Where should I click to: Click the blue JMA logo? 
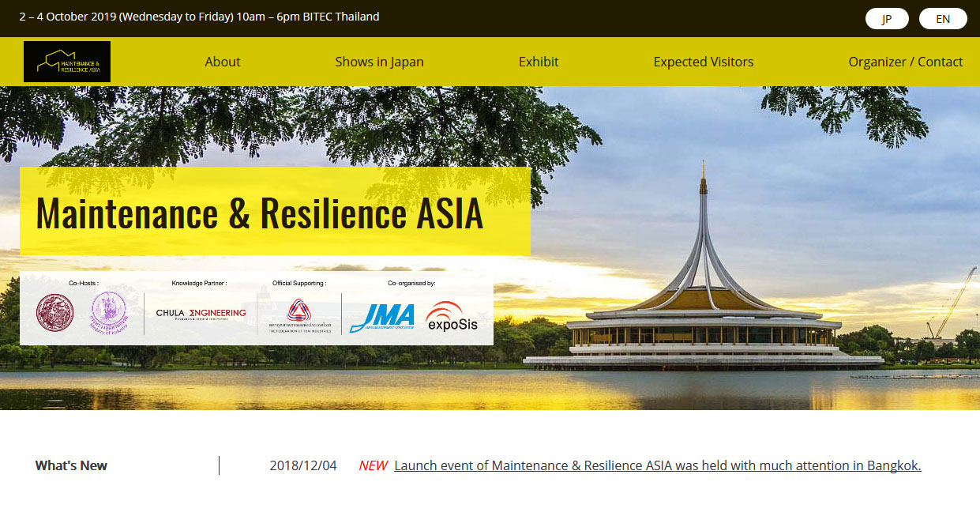382,318
